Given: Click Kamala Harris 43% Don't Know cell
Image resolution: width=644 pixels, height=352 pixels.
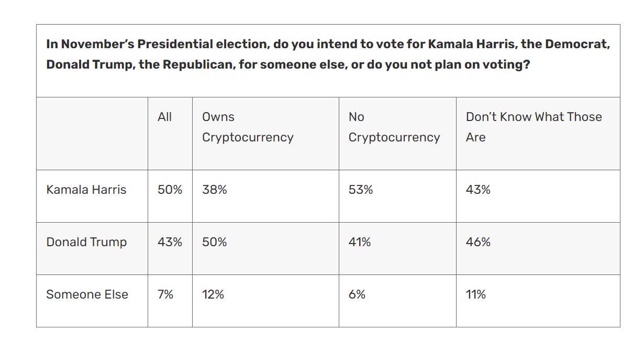Looking at the screenshot, I should [478, 190].
